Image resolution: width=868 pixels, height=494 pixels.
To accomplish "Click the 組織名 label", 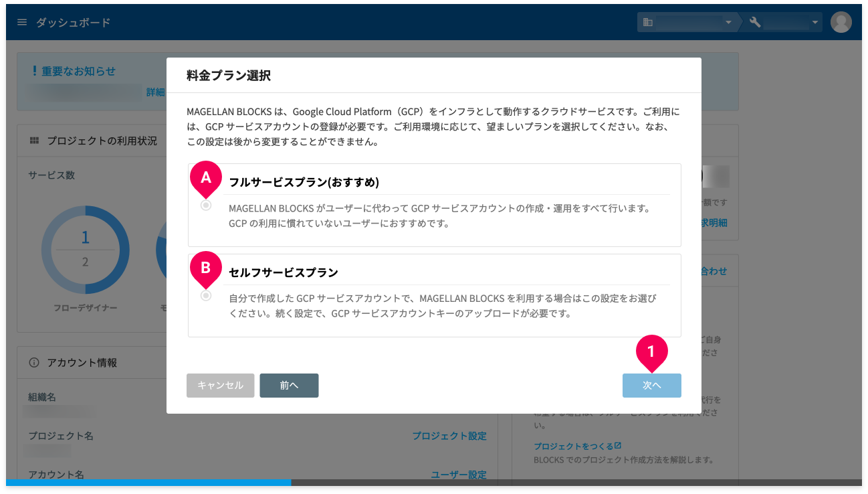I will (42, 397).
